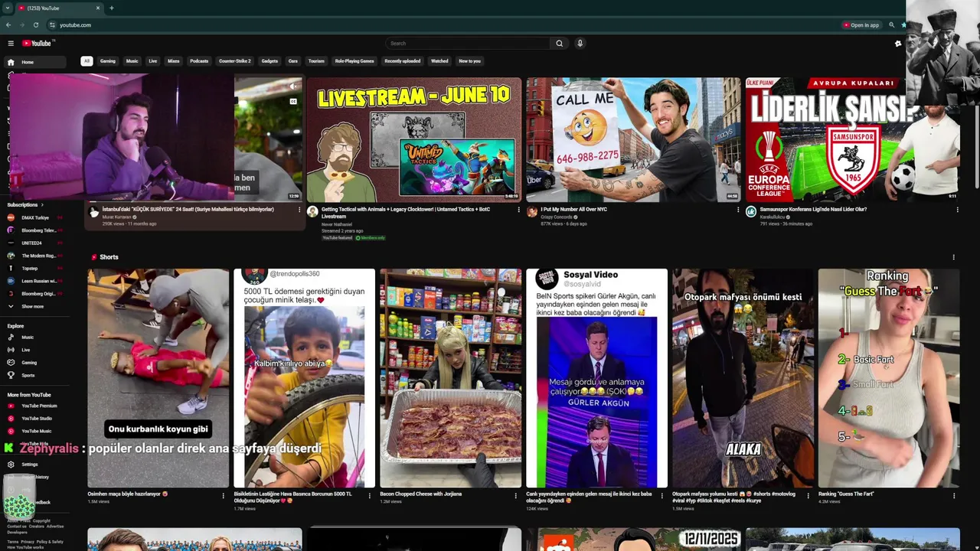Open the hamburger guide menu
Viewport: 980px width, 551px height.
click(x=11, y=43)
